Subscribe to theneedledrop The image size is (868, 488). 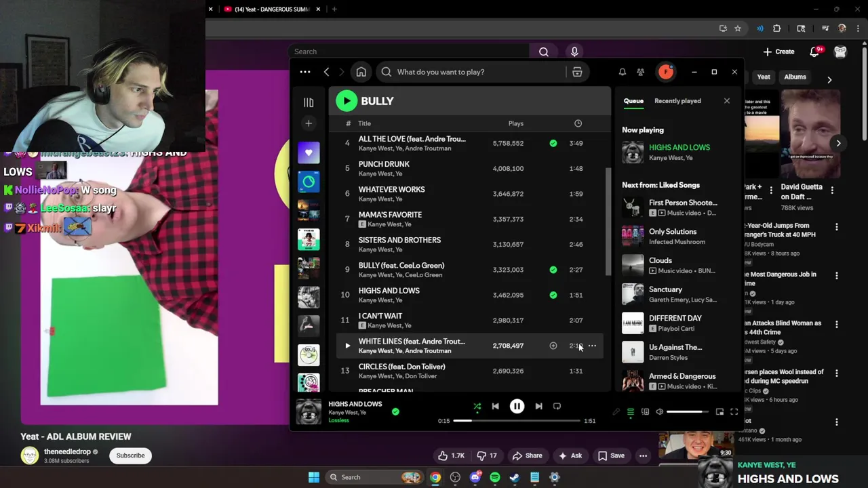[130, 455]
